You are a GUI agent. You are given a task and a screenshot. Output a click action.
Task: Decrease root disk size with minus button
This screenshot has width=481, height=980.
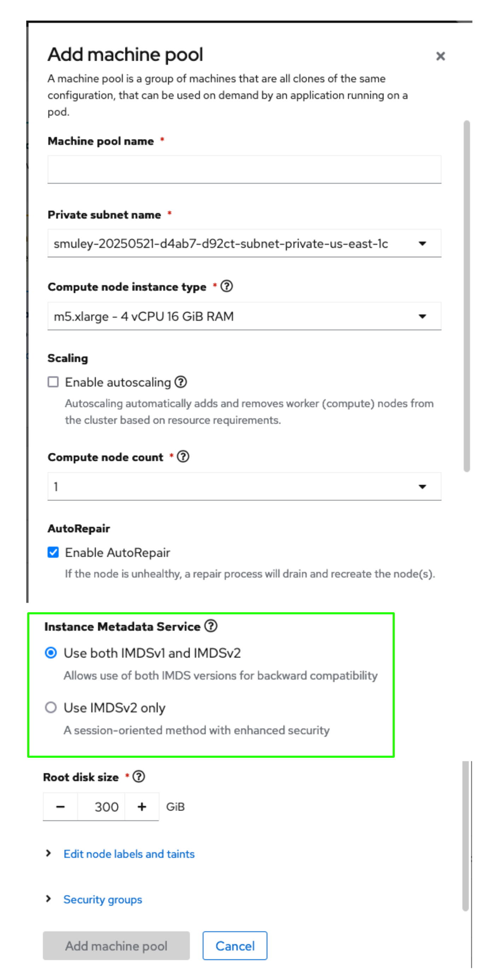point(60,807)
